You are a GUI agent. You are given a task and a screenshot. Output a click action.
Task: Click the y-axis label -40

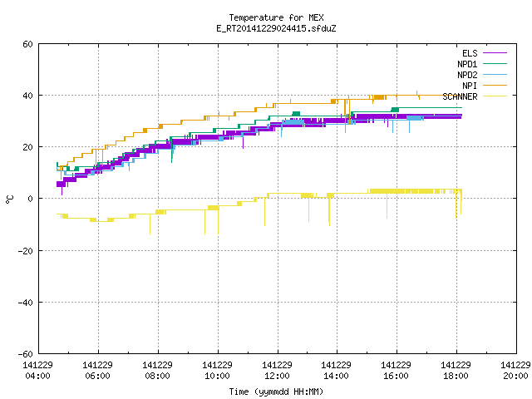26,303
